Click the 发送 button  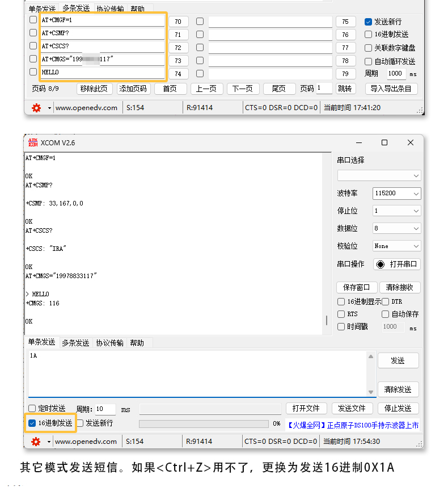(x=398, y=360)
